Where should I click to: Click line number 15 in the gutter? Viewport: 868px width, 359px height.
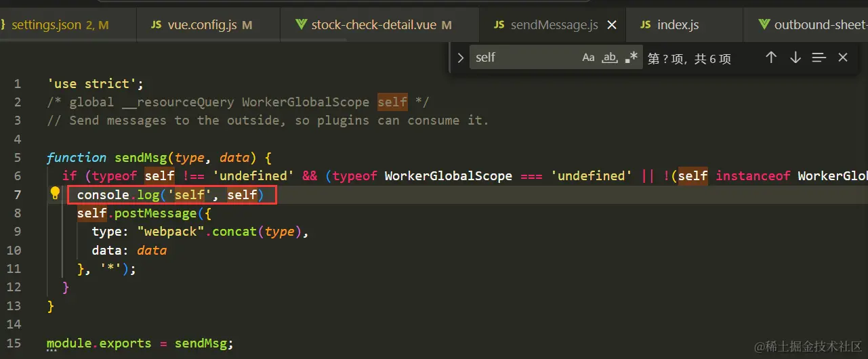14,343
